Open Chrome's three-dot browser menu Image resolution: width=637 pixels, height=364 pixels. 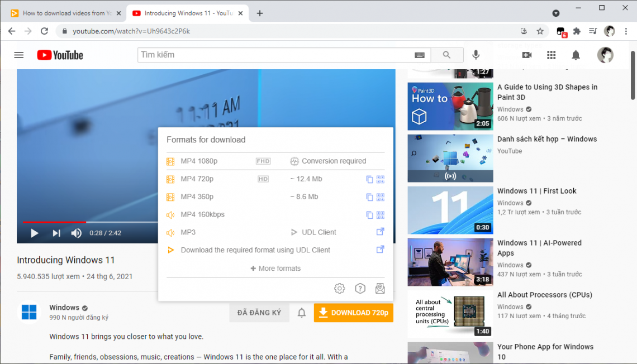[x=626, y=31]
